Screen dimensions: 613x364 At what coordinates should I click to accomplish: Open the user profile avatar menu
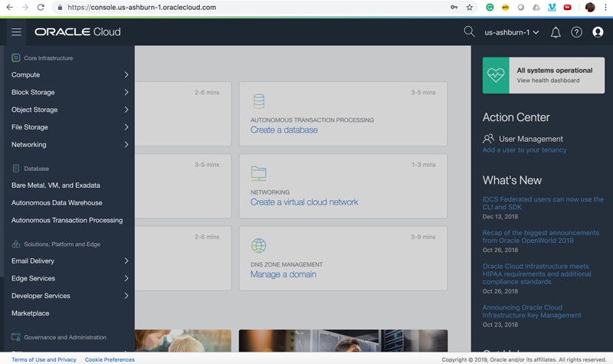pos(598,32)
